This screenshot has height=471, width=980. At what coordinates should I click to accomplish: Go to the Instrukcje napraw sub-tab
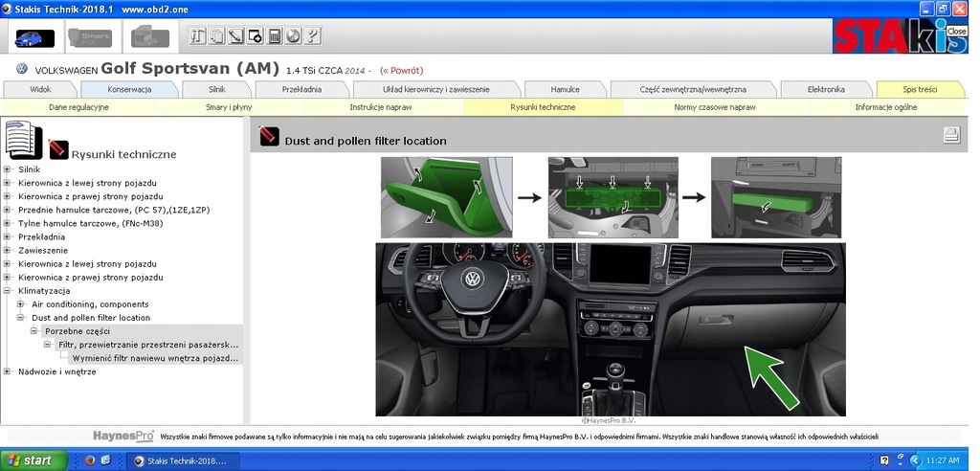380,107
